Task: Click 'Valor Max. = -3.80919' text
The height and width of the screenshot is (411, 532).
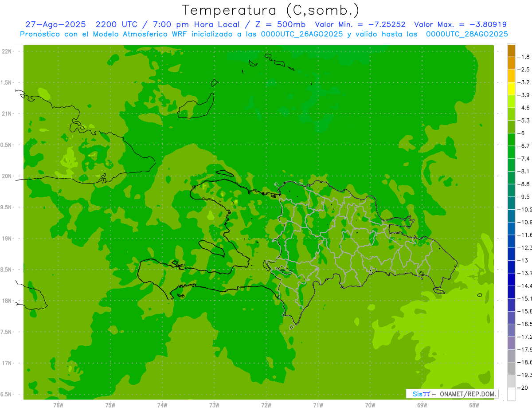Action: coord(460,24)
